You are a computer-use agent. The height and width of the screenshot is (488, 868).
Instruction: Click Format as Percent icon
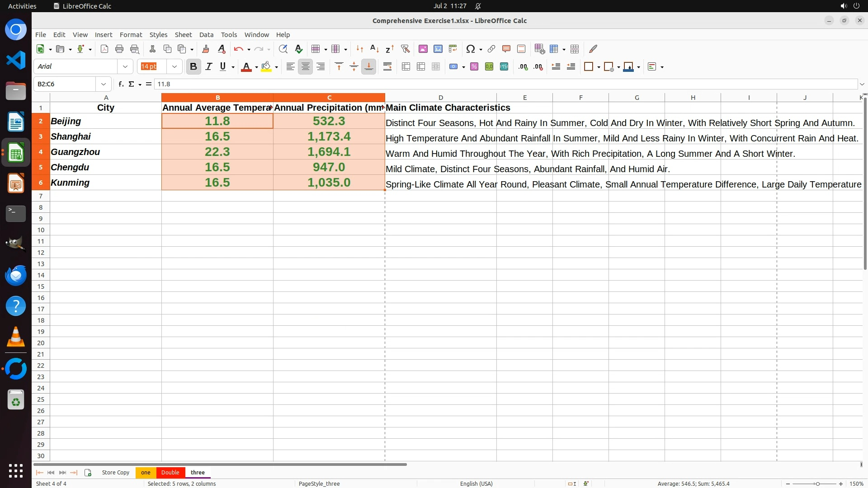click(x=474, y=67)
